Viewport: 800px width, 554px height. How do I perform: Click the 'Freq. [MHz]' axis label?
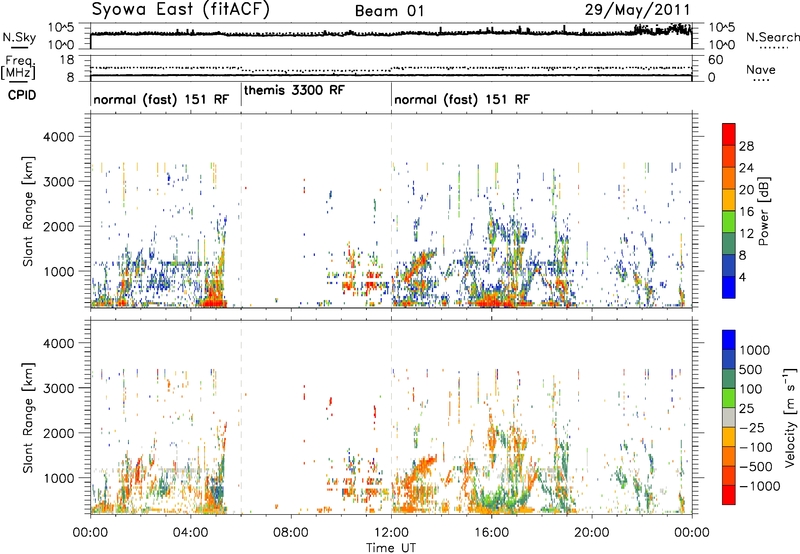coord(18,67)
